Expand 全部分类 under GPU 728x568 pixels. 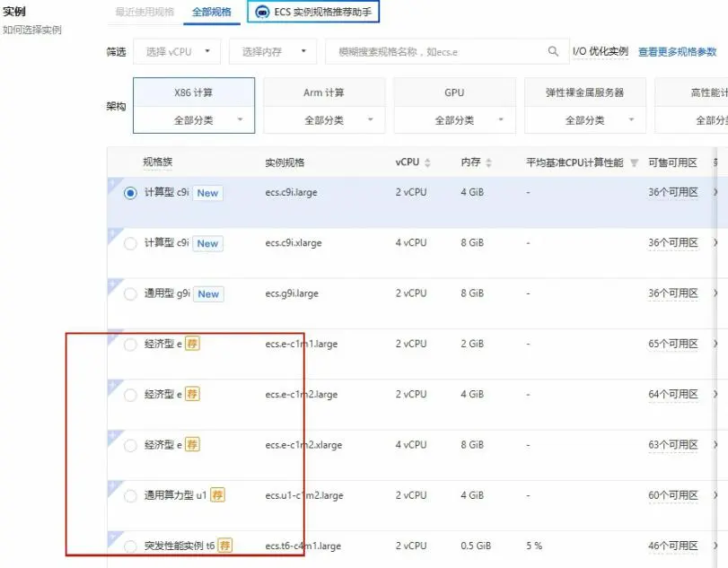click(x=455, y=120)
